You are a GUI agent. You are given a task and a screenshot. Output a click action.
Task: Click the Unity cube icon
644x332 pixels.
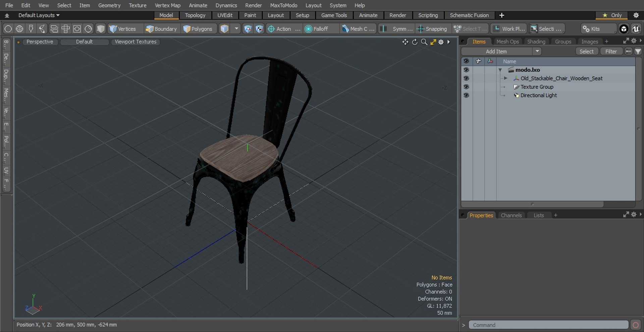pyautogui.click(x=624, y=29)
